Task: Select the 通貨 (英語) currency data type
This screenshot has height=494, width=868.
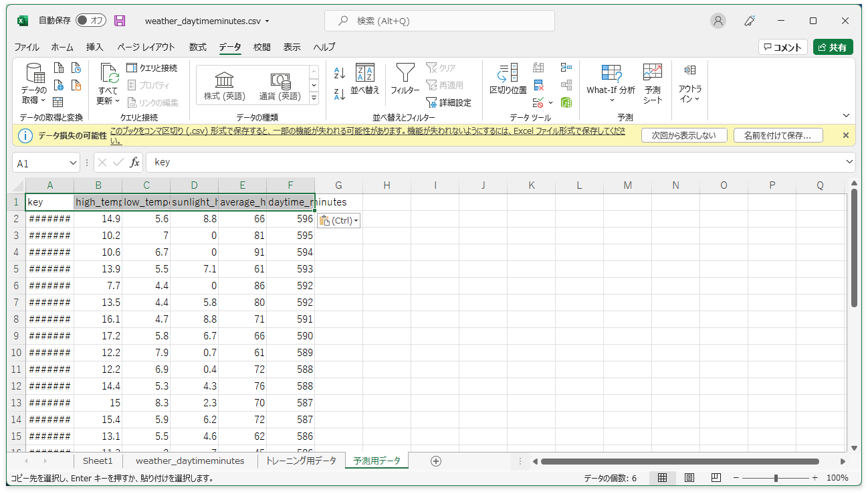Action: click(x=280, y=85)
